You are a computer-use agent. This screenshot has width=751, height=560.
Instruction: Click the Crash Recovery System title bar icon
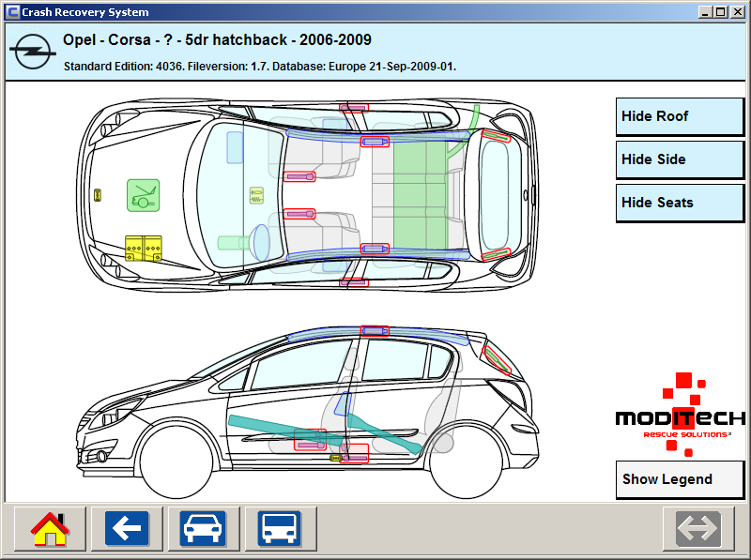coord(13,12)
